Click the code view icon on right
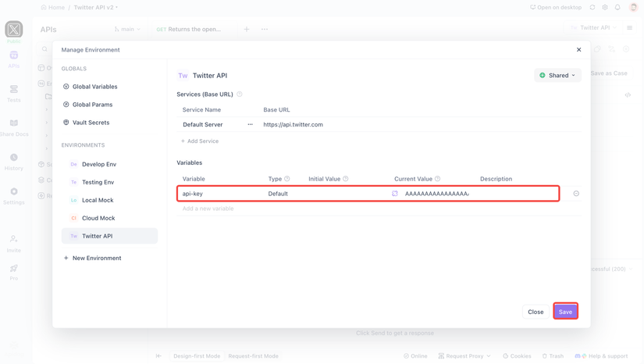644x364 pixels. 628,95
